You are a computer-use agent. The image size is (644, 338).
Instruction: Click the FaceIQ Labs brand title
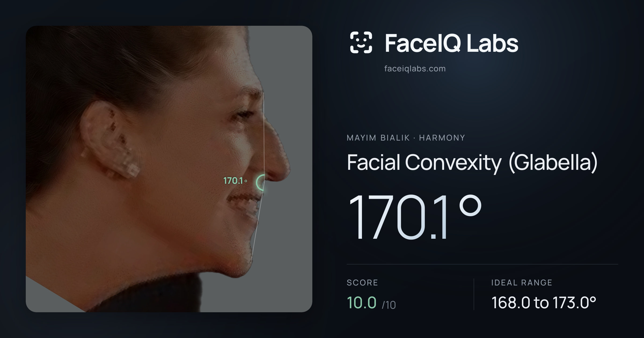(451, 43)
